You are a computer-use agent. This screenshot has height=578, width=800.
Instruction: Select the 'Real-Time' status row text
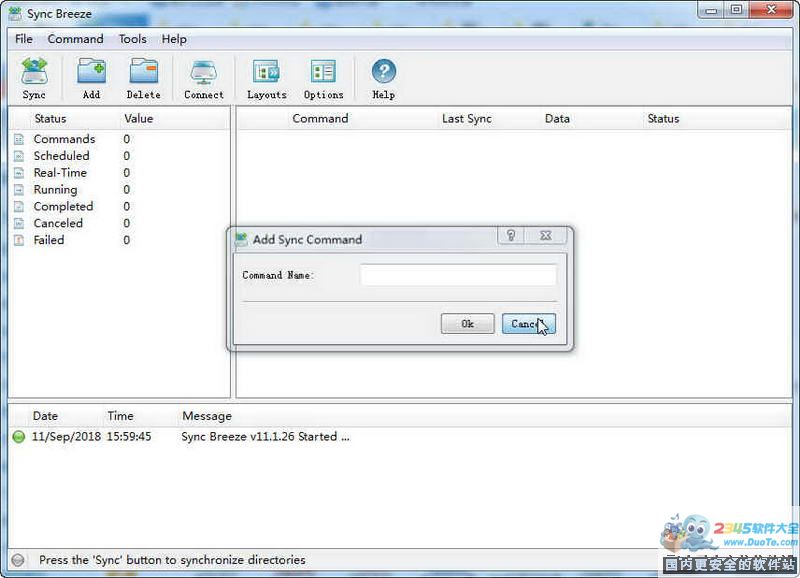(60, 173)
